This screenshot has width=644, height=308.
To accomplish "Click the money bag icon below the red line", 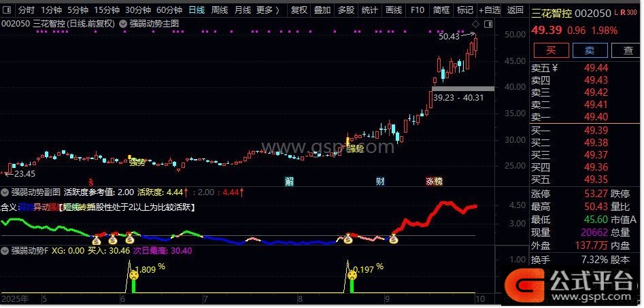I will click(393, 239).
